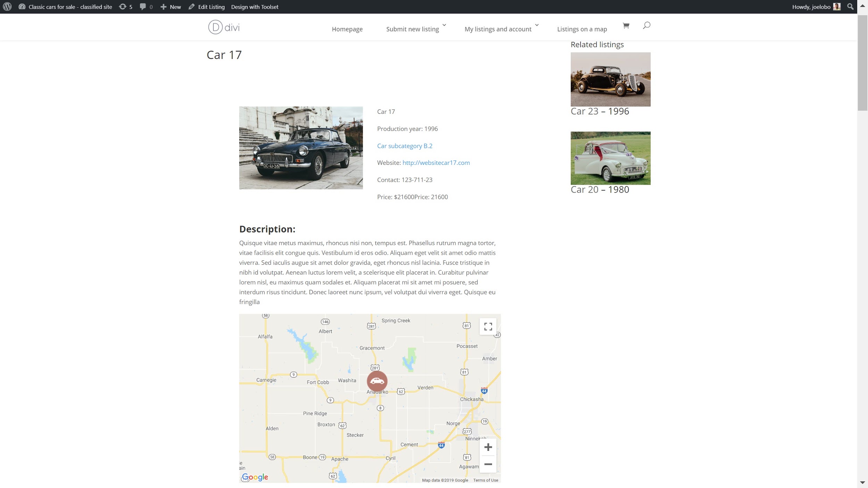Viewport: 868px width, 488px height.
Task: Click the updates icon showing 5
Action: point(126,7)
